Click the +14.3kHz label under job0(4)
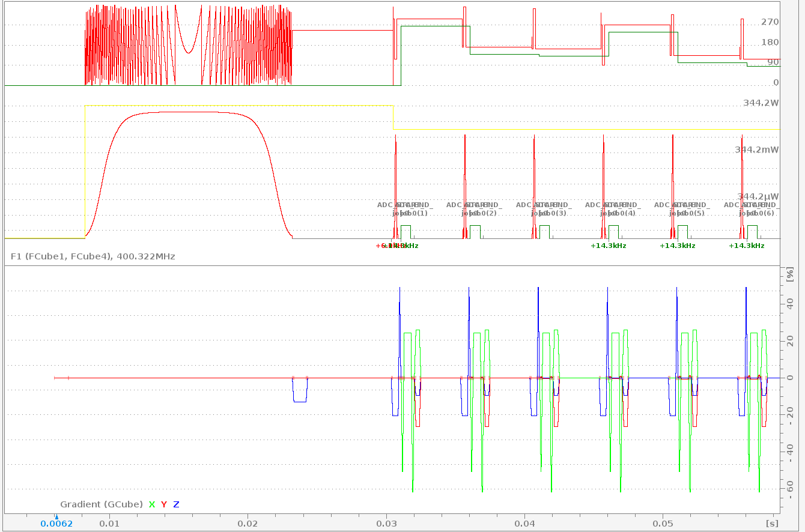This screenshot has height=532, width=805. point(608,246)
